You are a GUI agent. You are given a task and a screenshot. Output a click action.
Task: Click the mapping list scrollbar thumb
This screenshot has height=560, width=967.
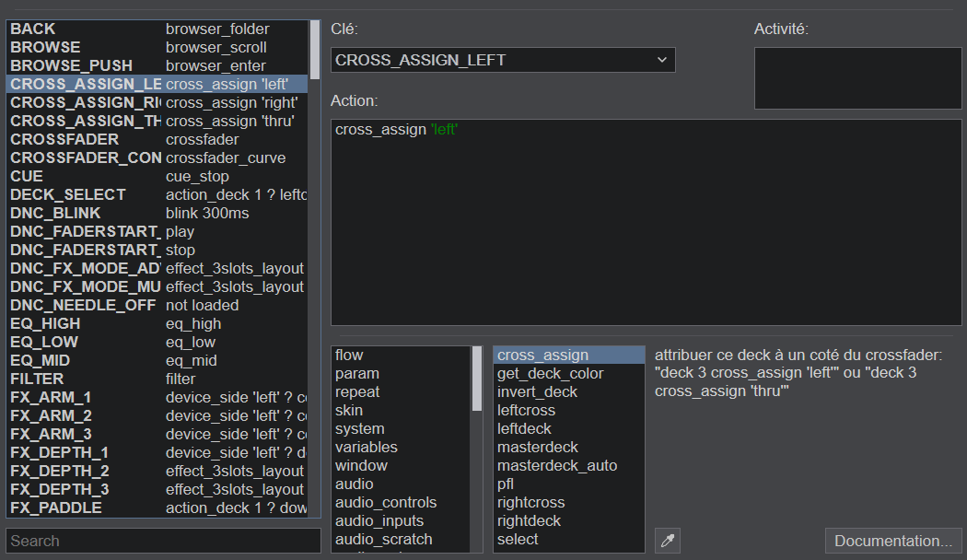click(x=315, y=50)
